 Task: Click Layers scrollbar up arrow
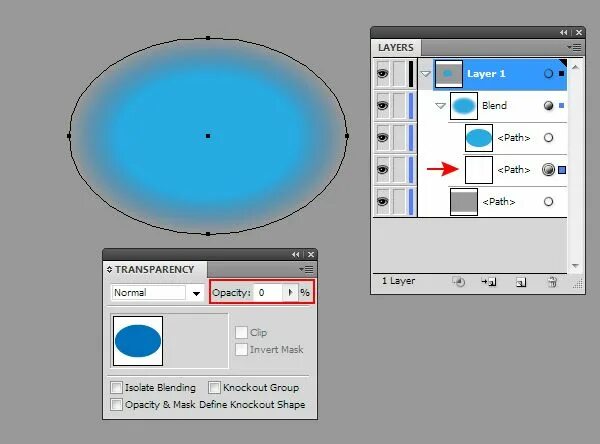pos(575,67)
